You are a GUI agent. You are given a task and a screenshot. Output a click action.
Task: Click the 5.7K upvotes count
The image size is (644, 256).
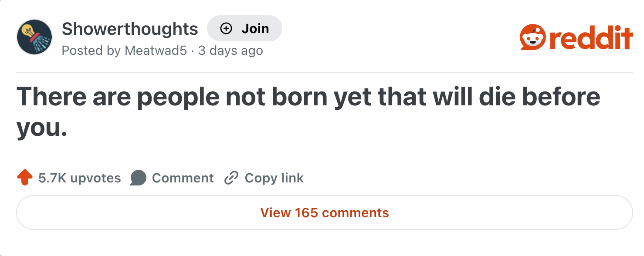coord(80,178)
